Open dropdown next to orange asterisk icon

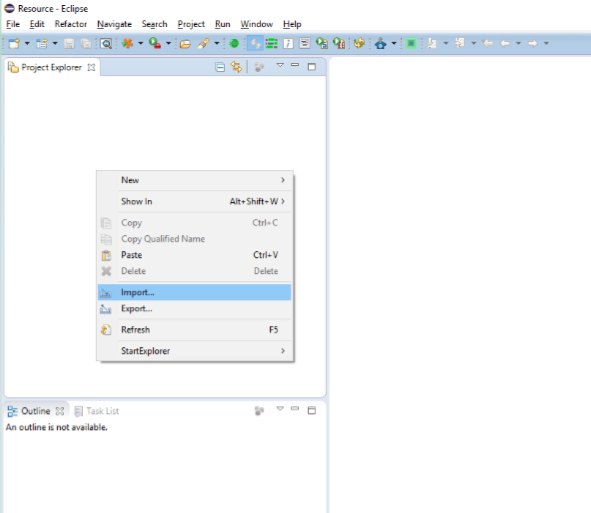click(141, 44)
